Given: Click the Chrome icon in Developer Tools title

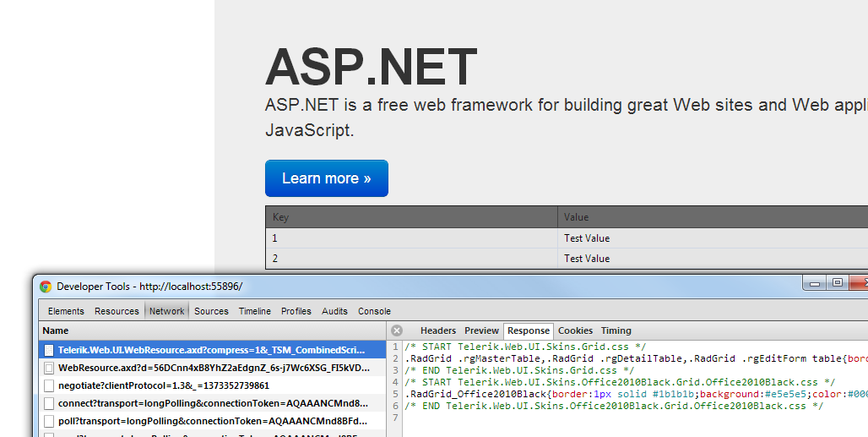Looking at the screenshot, I should click(46, 287).
